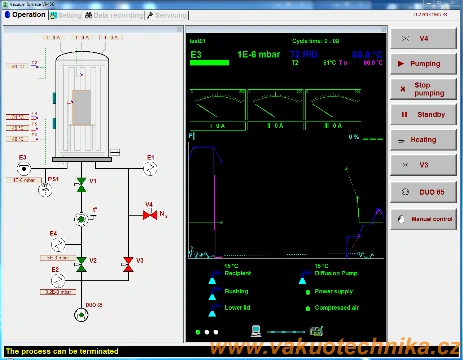Click the green E3 pressure bar indicator
This screenshot has height=360, width=463.
(209, 63)
